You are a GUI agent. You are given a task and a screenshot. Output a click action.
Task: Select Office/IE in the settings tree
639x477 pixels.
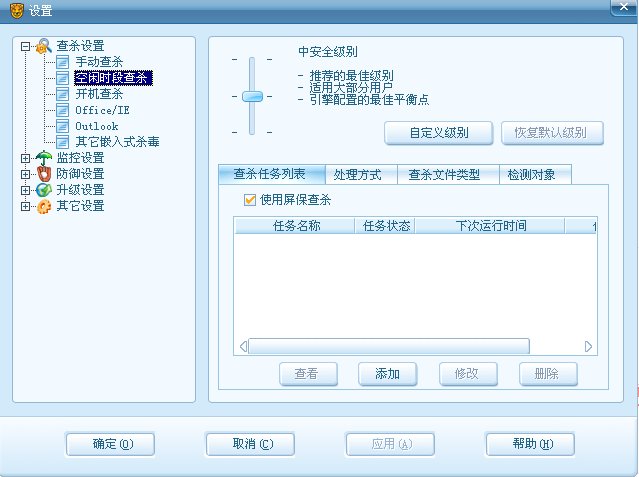click(x=102, y=110)
